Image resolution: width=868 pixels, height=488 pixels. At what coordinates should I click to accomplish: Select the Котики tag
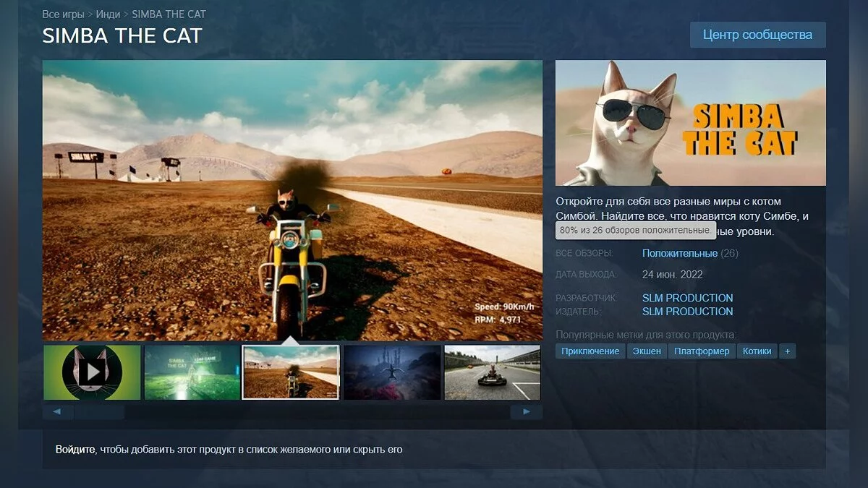point(757,351)
